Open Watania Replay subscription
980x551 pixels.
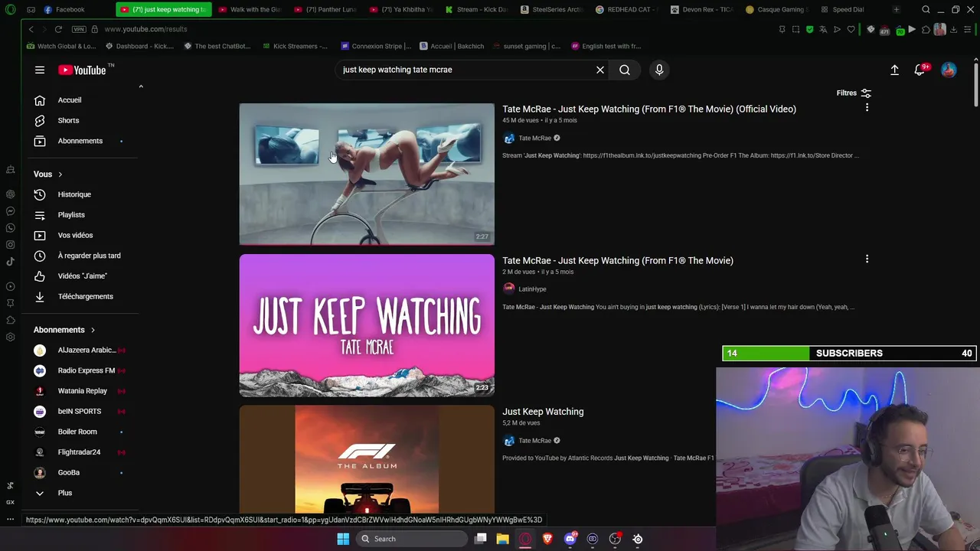click(80, 391)
